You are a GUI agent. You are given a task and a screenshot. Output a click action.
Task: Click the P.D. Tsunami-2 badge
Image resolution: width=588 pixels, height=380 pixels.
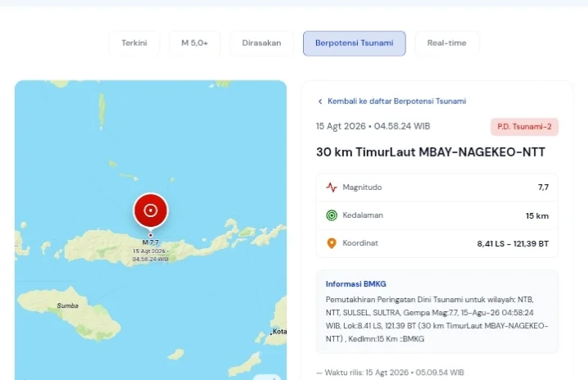[524, 127]
